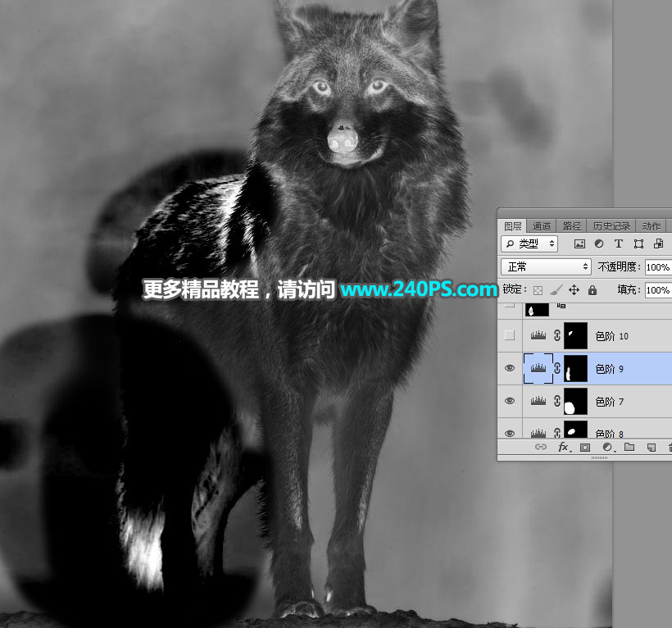This screenshot has height=628, width=672.
Task: Toggle lock all padlock icon
Action: click(593, 290)
